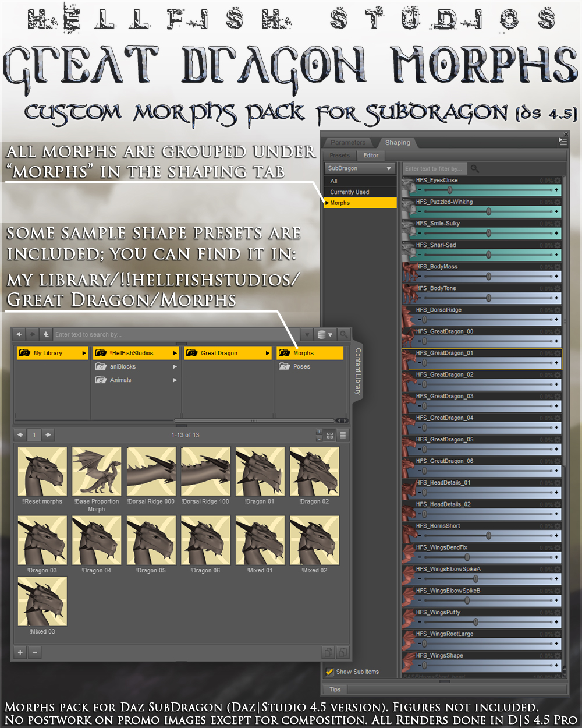582x728 pixels.
Task: Expand the Morphs group in Shaping
Action: point(327,203)
